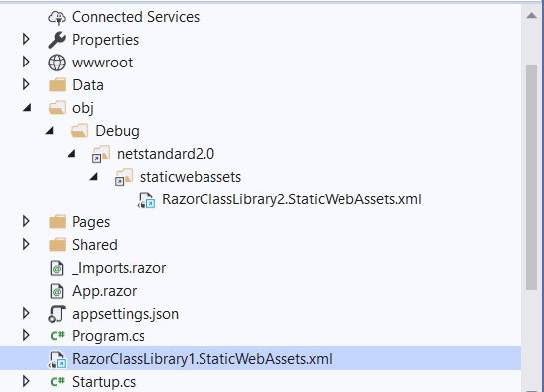The image size is (544, 392).
Task: Expand the wwwroot node
Action: pos(26,62)
